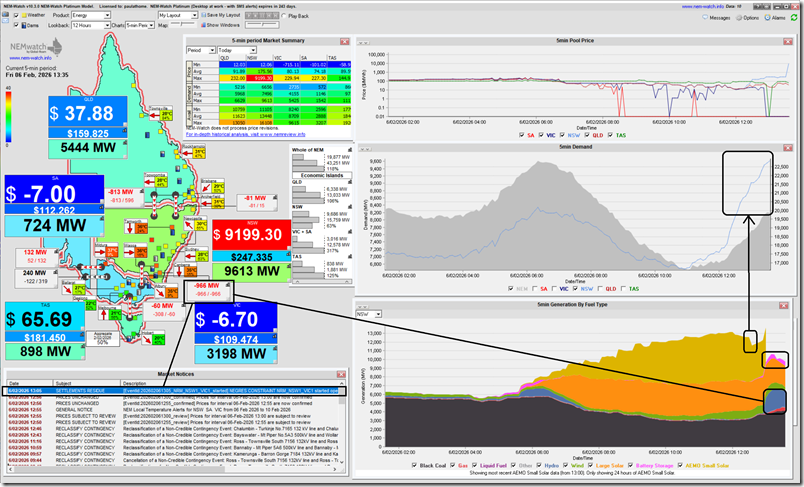Open the Lookback dropdown showing 12 Hours
The width and height of the screenshot is (804, 487).
(91, 25)
